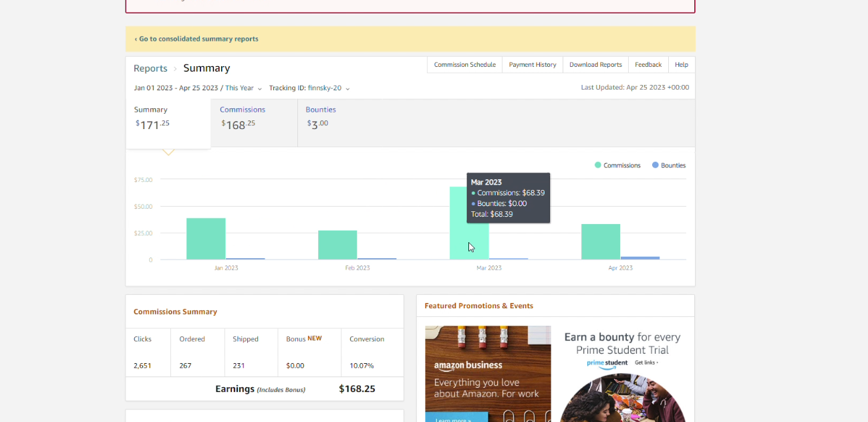Open Download Reports
The height and width of the screenshot is (422, 868).
point(595,65)
